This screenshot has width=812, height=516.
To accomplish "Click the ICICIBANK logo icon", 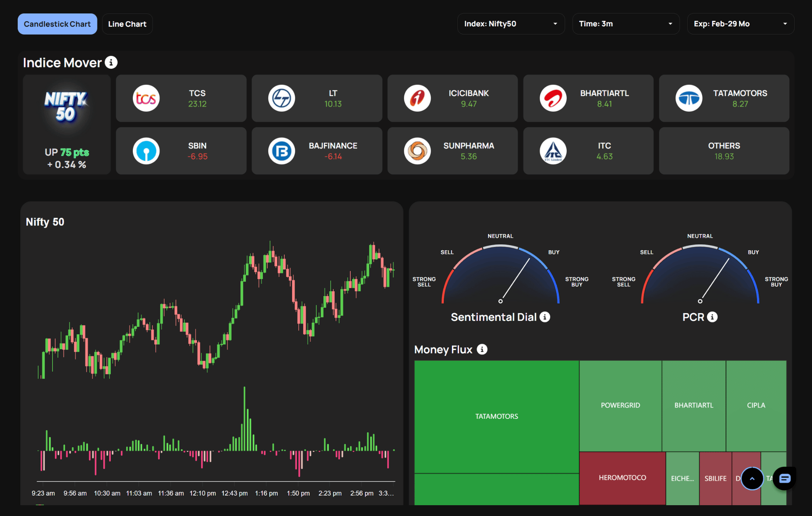I will (x=417, y=98).
